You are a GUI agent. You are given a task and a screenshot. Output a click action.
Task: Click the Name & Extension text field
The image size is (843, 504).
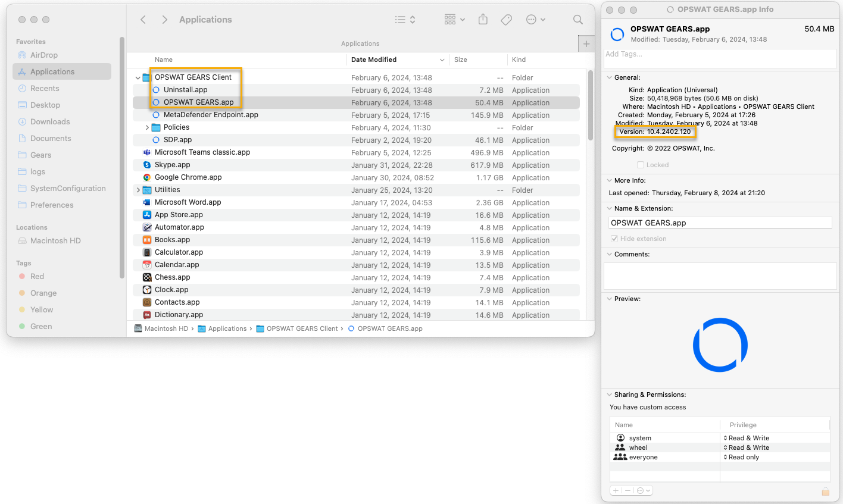click(720, 223)
